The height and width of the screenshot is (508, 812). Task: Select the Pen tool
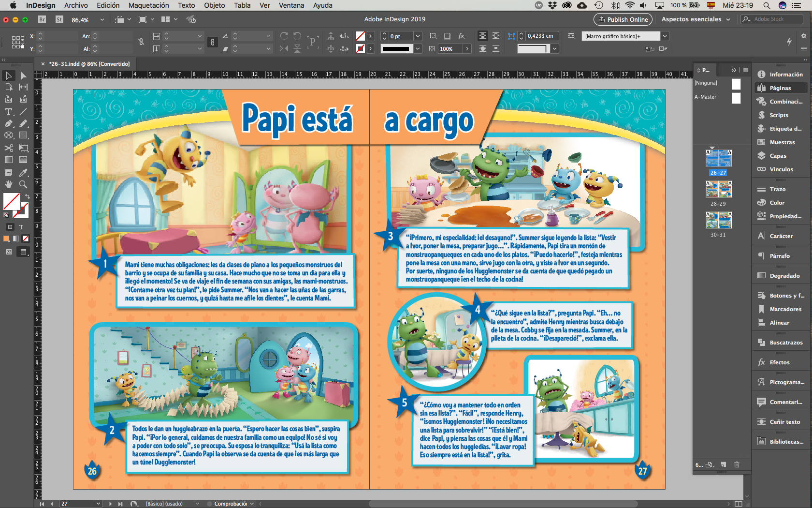(9, 123)
